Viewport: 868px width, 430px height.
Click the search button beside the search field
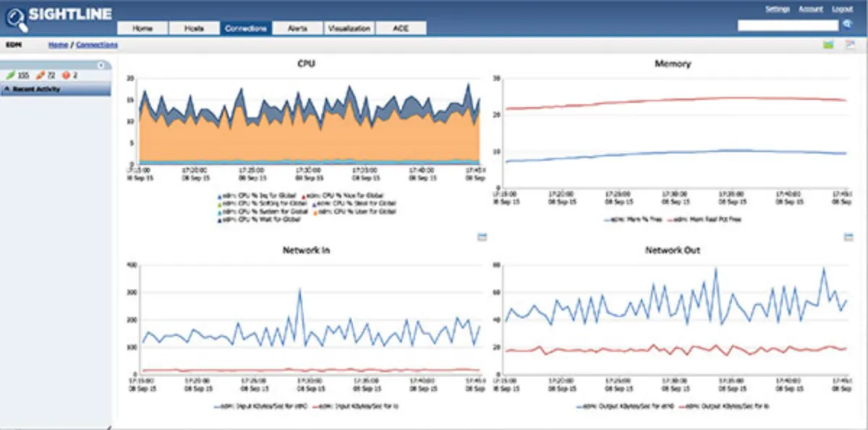tap(848, 25)
